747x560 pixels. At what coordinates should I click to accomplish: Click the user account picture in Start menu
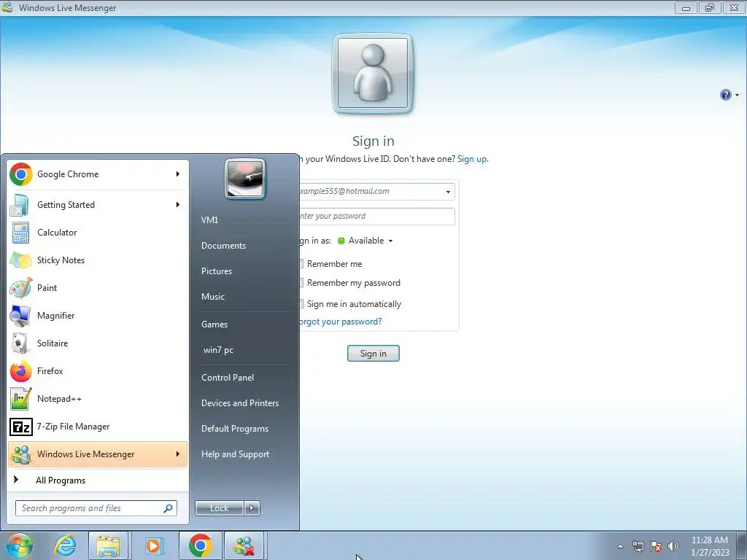(x=245, y=179)
